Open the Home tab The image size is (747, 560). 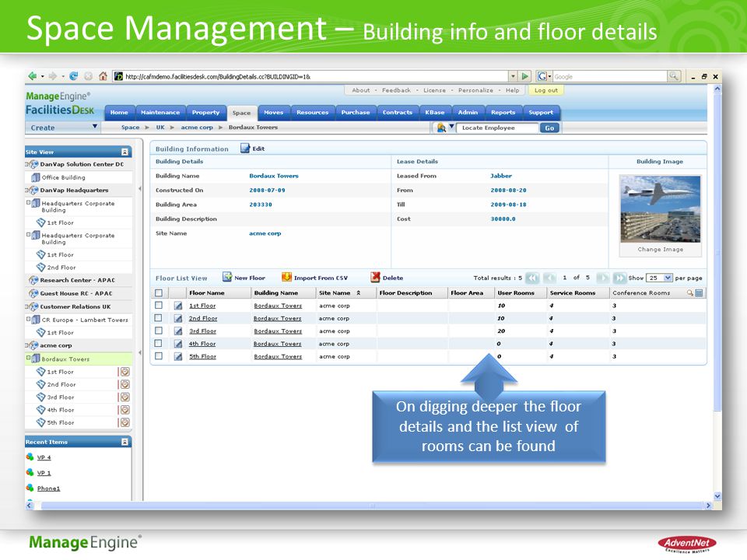[119, 112]
